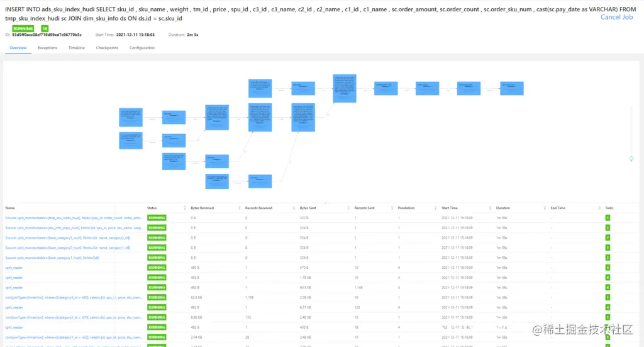The image size is (644, 347).
Task: Adjust the job graph zoom slider handle
Action: pos(631,159)
